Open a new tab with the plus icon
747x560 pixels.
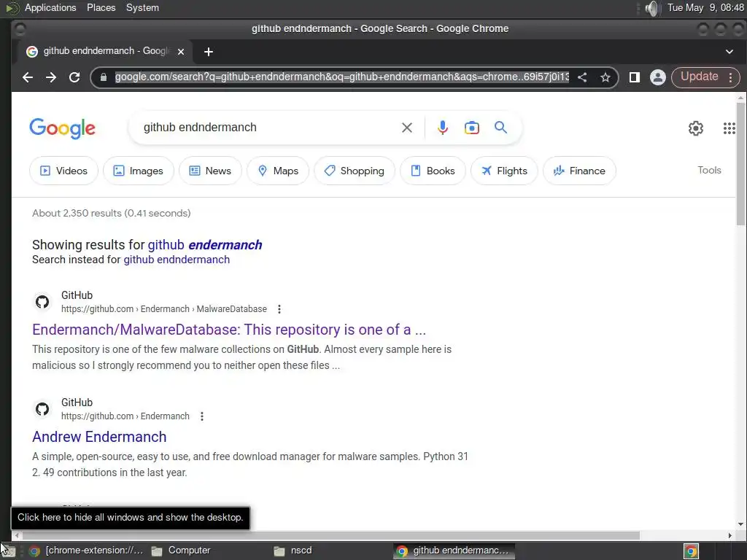[x=208, y=52]
